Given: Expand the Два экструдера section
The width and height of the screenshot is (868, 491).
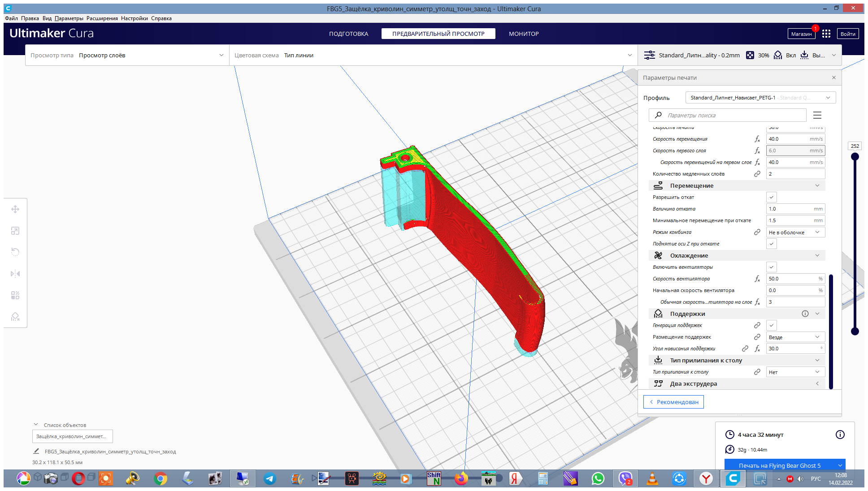Looking at the screenshot, I should (x=737, y=383).
